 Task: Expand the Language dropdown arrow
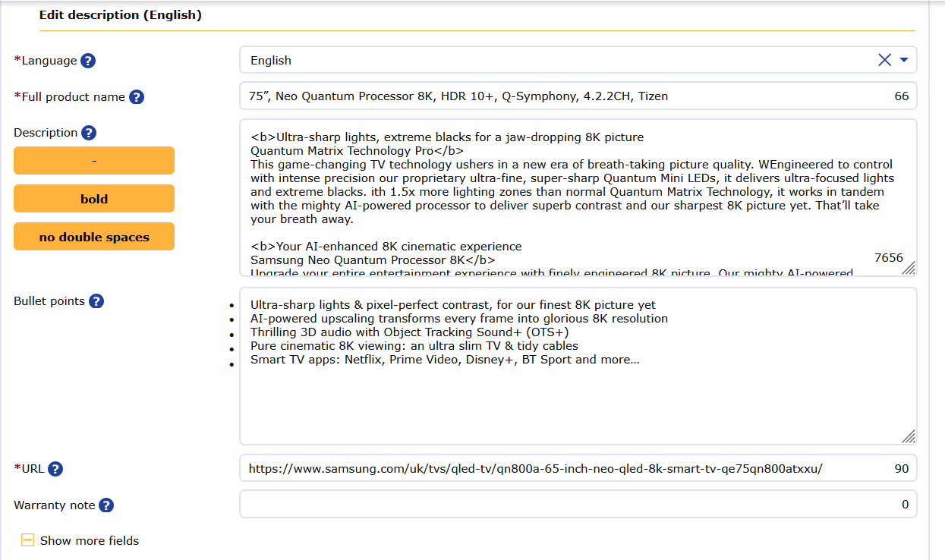[904, 60]
